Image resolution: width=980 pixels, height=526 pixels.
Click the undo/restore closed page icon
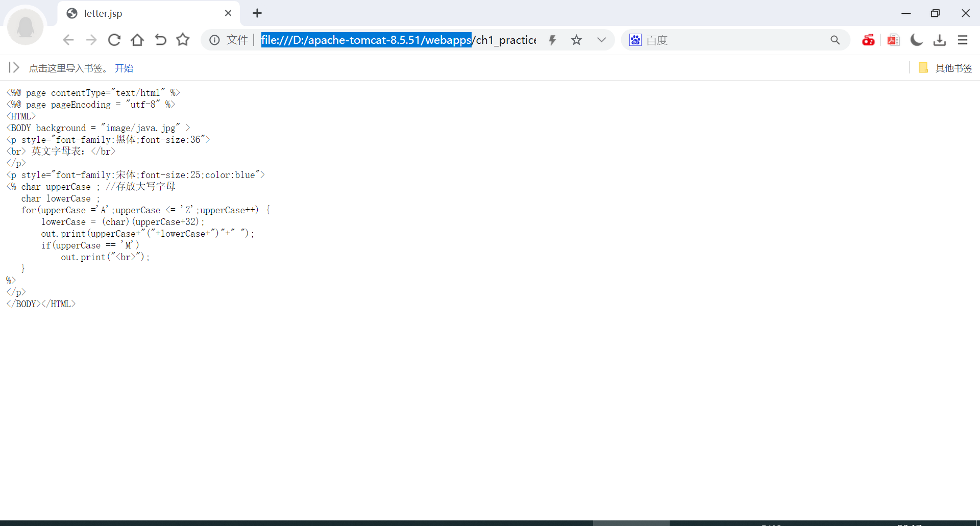[160, 40]
